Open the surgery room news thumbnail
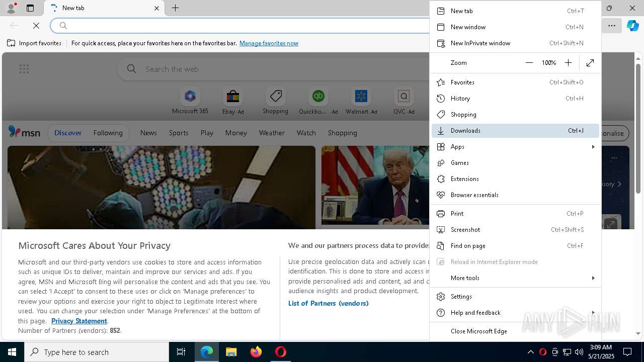The width and height of the screenshot is (644, 362). [162, 187]
